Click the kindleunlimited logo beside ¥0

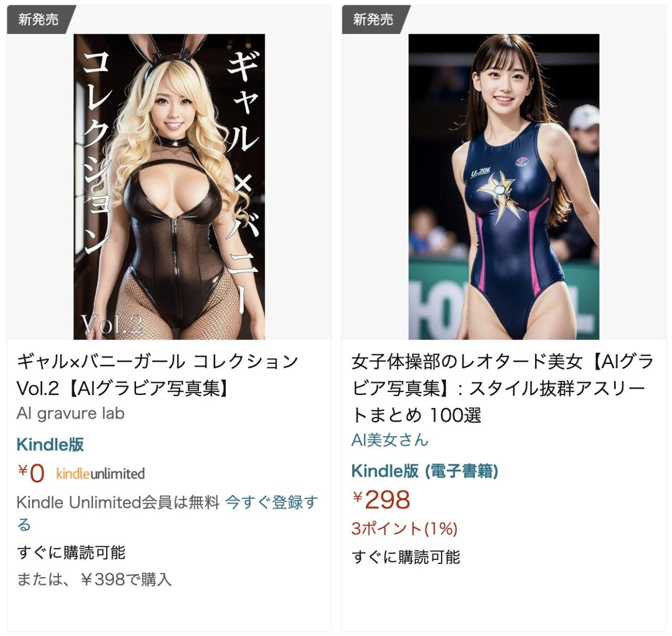point(100,473)
